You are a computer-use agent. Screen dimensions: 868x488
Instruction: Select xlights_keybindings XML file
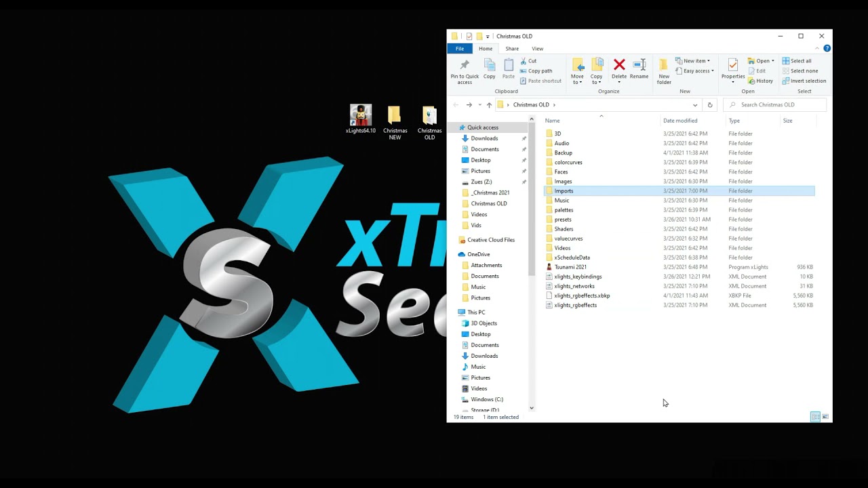[578, 277]
